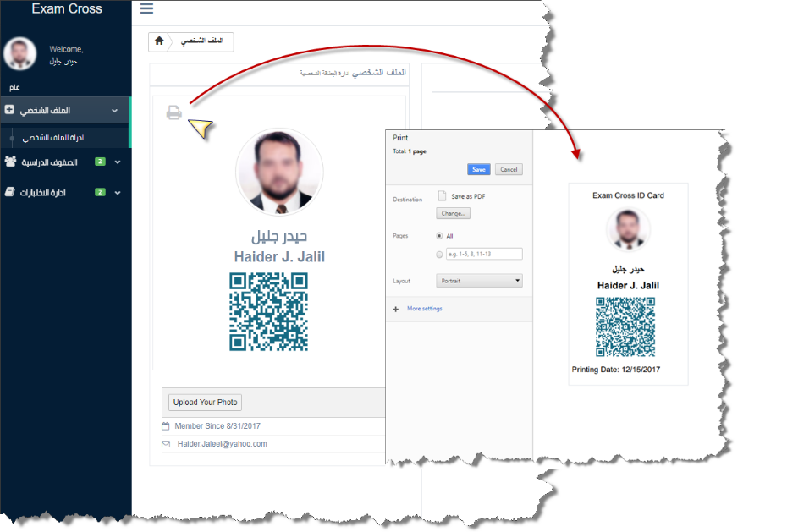This screenshot has height=532, width=787.
Task: Expand the الصفوف الدراسية chevron
Action: [x=118, y=162]
